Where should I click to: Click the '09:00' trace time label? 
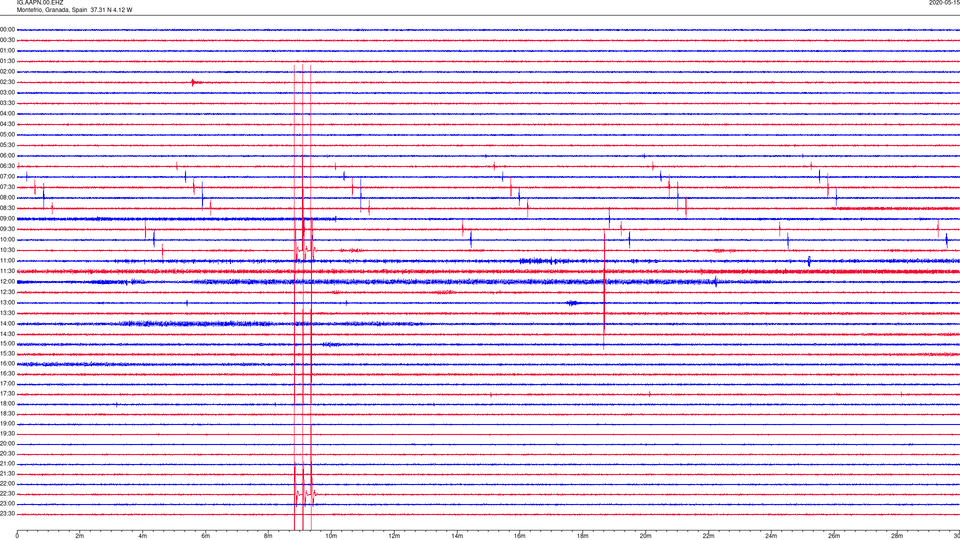coord(7,219)
